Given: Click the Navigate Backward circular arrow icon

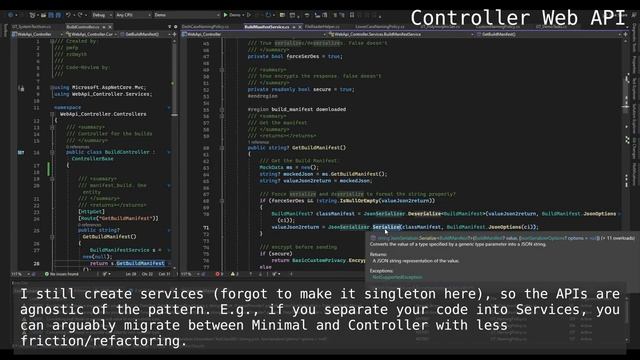Looking at the screenshot, I should click(11, 15).
